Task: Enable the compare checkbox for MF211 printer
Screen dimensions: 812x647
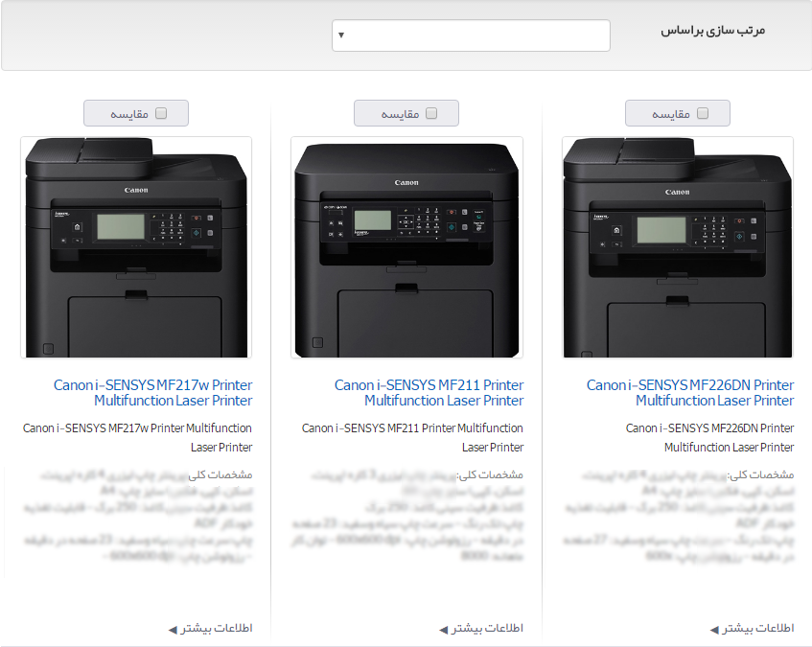Action: coord(431,113)
